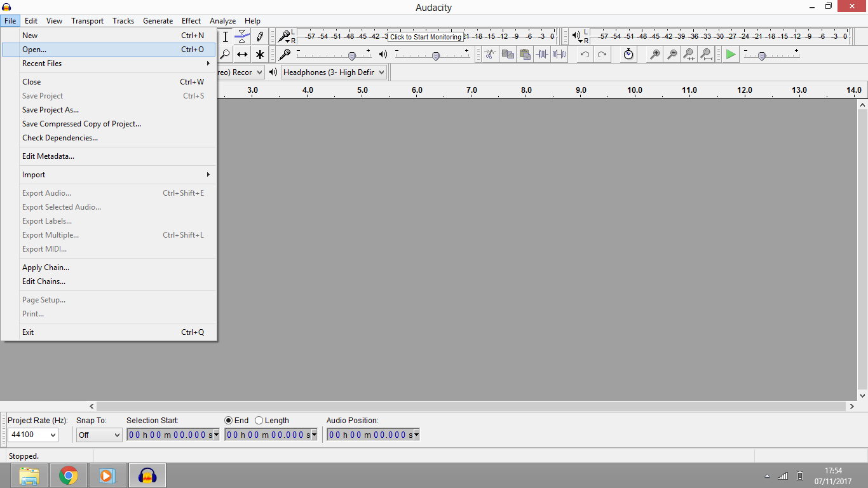The width and height of the screenshot is (868, 488).
Task: Select the Zoom magnifier tool
Action: click(226, 55)
